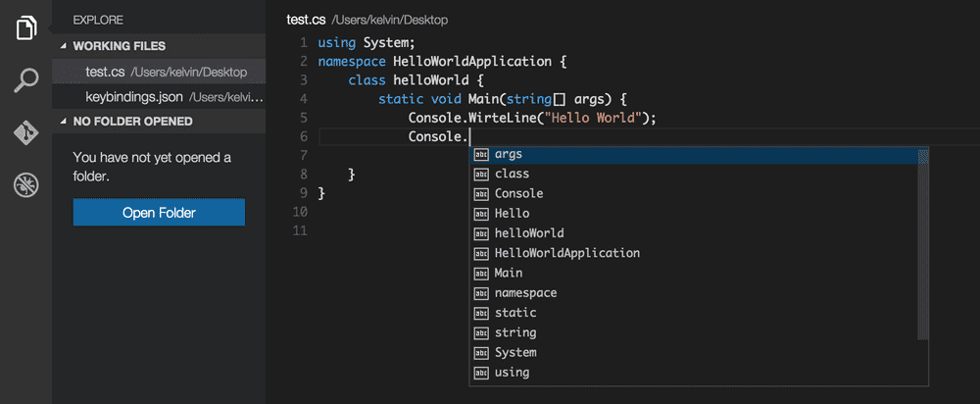This screenshot has width=980, height=404.
Task: Click the suggestion list scrollbar
Action: pos(923,244)
